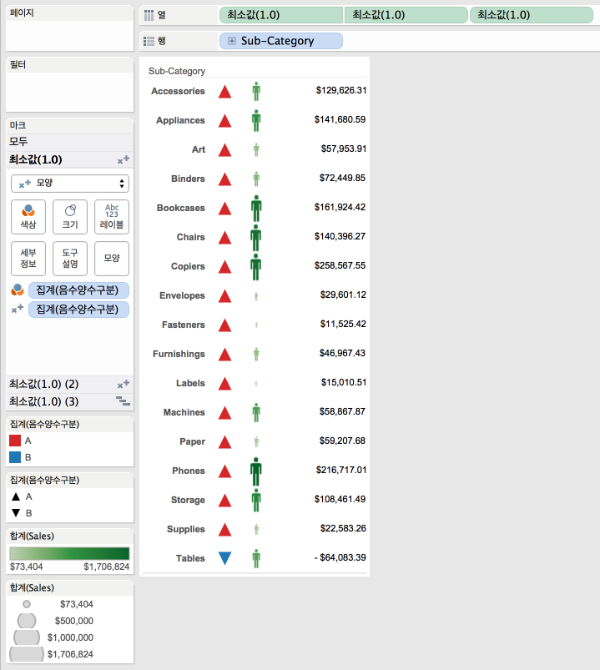Click the 색상 (Color) card button
Screen dimensions: 600x670
28,218
